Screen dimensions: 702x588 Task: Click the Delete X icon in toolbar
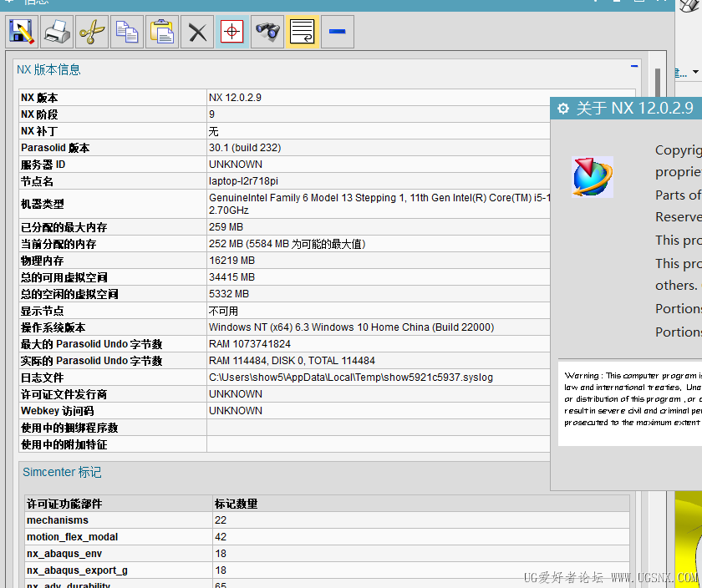[x=197, y=32]
